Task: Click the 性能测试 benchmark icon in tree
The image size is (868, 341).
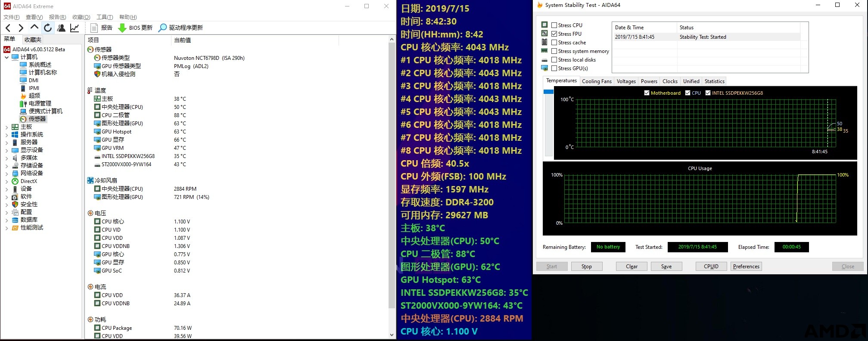Action: tap(15, 227)
